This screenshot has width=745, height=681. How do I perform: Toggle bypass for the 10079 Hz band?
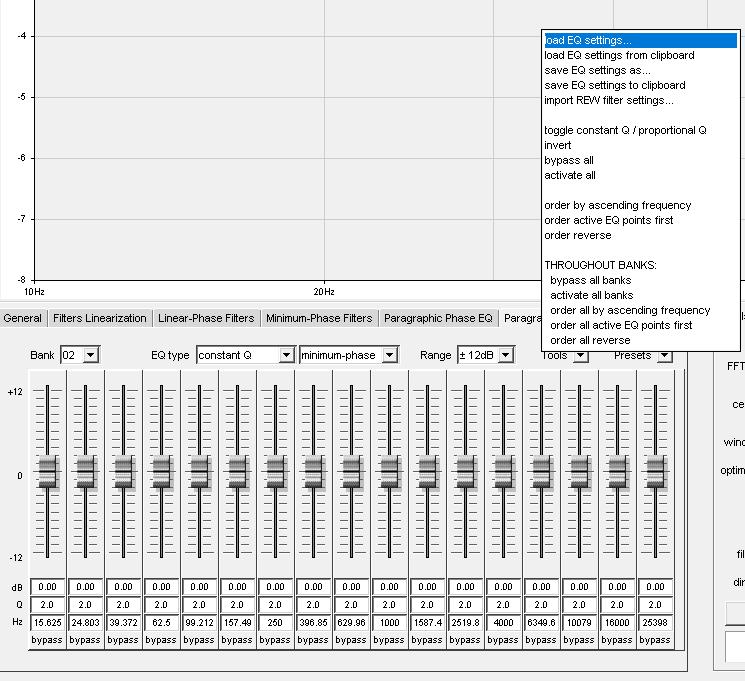pos(579,640)
